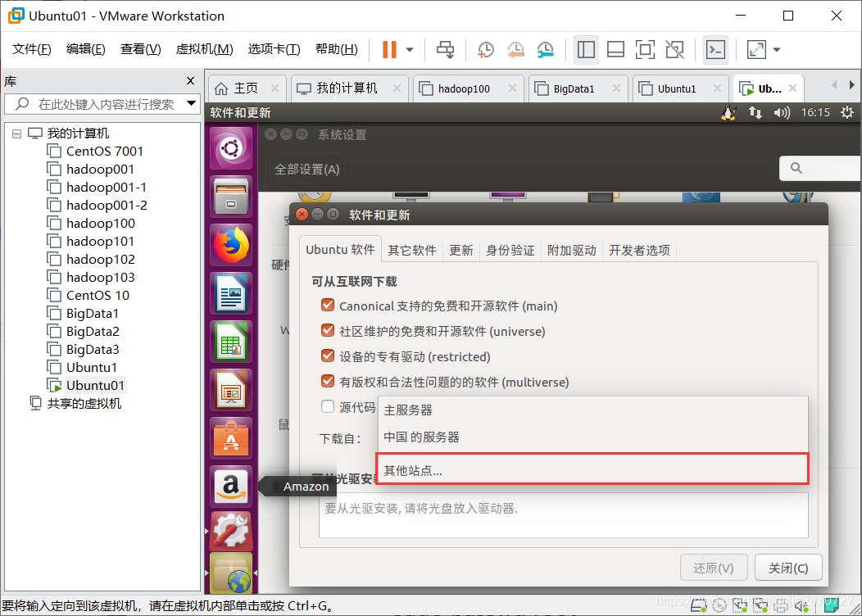Toggle the thumbnail bar view
The height and width of the screenshot is (616, 862).
click(x=615, y=49)
